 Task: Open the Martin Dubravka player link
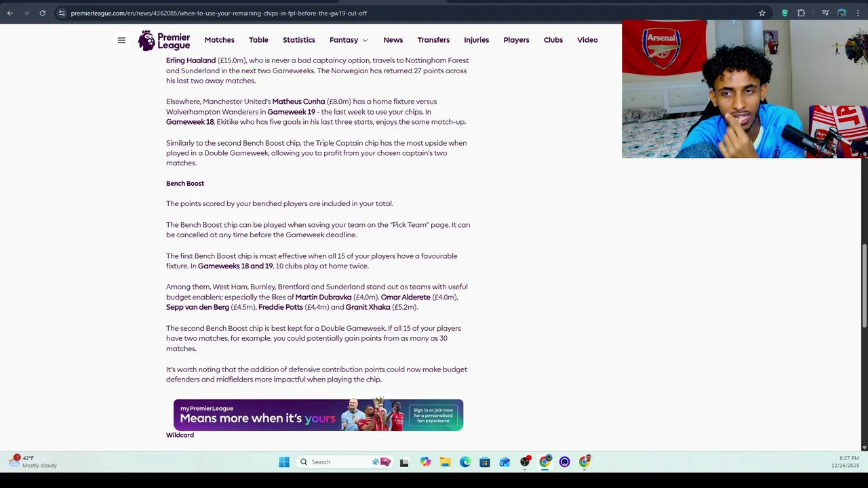323,298
